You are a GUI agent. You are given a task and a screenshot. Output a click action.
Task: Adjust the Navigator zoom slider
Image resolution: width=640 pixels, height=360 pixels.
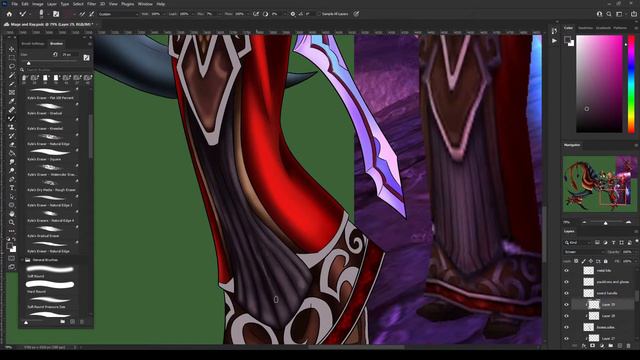point(606,223)
